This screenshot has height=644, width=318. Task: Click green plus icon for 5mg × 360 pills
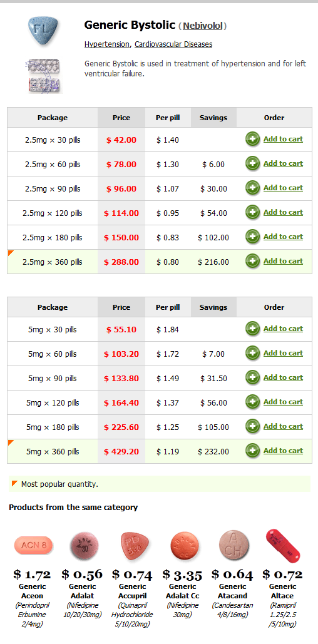(252, 451)
